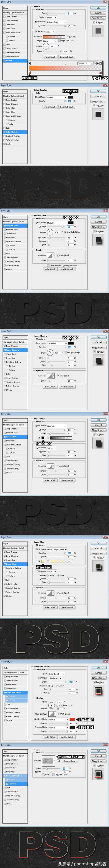Screen dimensions: 109x868
Task: Click the Size field in the Stroke dialog
Action: [x=70, y=13]
